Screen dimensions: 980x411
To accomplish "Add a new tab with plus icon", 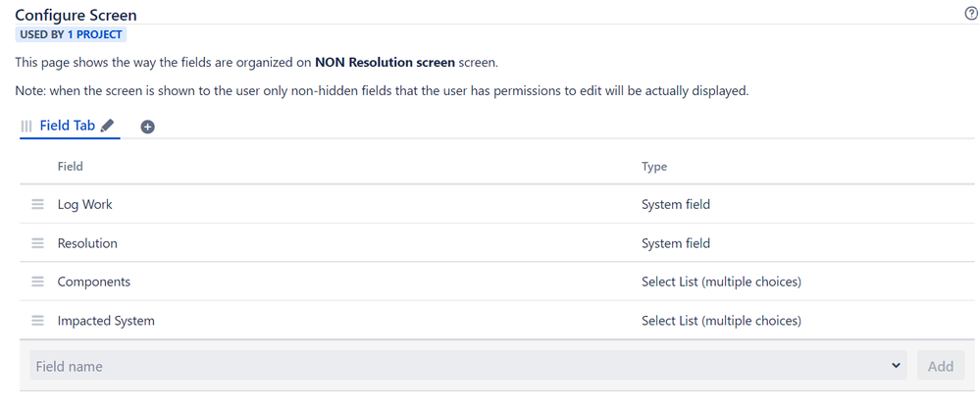I will tap(147, 127).
